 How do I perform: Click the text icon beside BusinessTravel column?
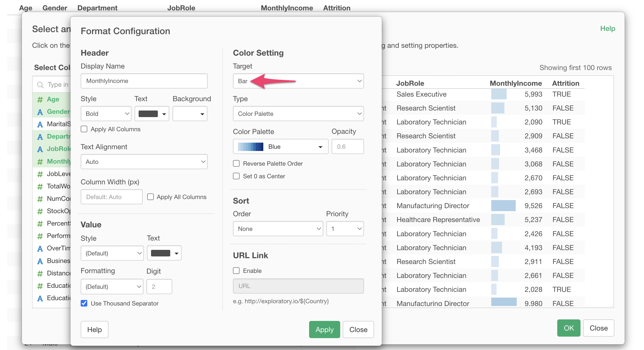tap(40, 261)
